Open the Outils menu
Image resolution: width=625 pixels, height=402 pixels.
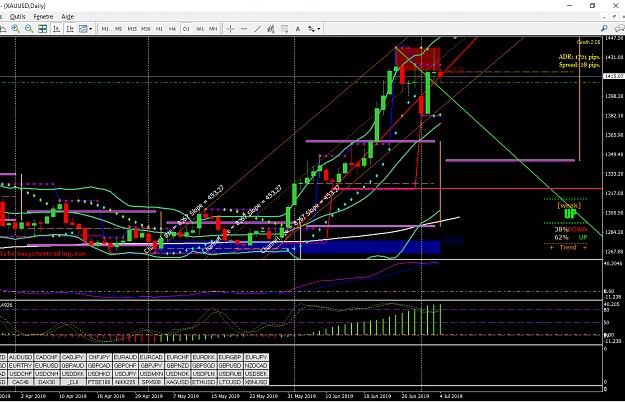click(x=18, y=16)
